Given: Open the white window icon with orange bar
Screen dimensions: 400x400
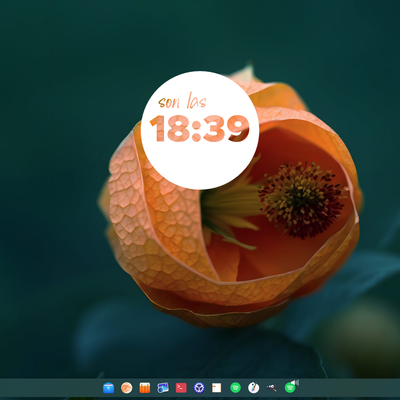Looking at the screenshot, I should [x=217, y=388].
